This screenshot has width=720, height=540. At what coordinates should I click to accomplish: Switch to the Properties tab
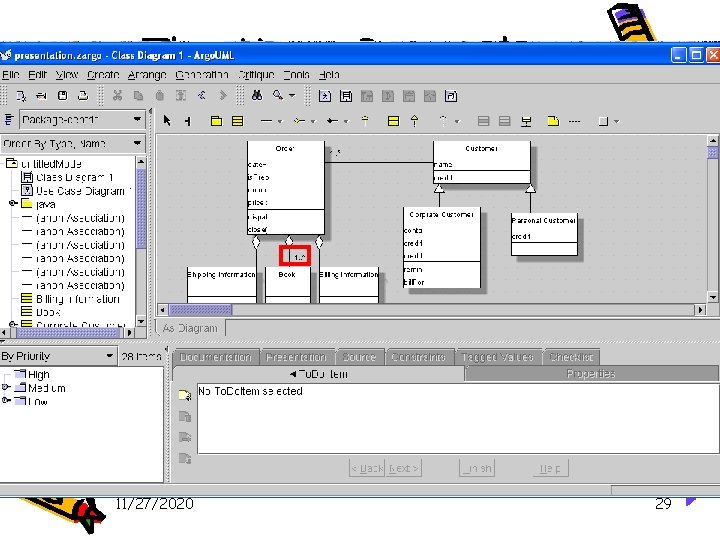pos(591,374)
